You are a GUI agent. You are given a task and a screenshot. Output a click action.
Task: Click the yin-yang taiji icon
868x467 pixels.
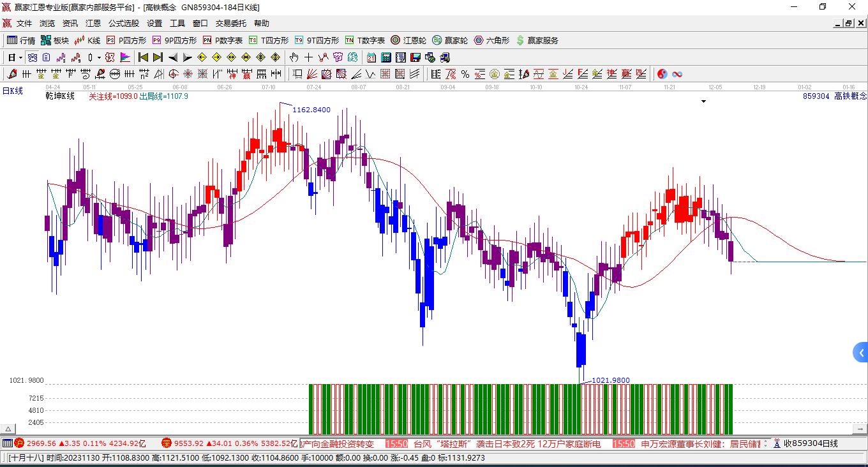662,74
